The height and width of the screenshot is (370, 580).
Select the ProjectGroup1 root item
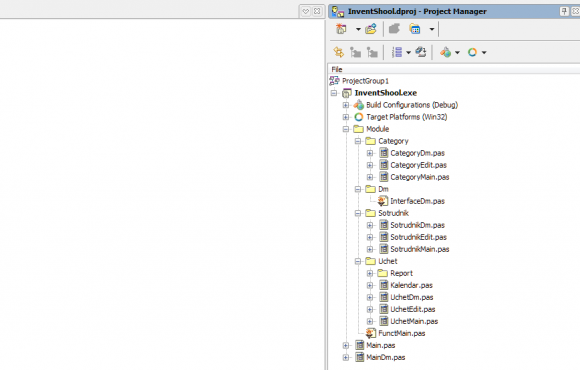tap(365, 81)
